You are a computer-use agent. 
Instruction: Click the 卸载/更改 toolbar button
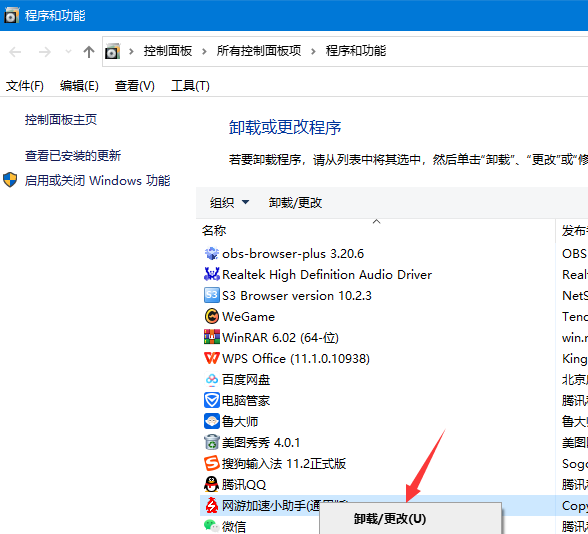(295, 202)
